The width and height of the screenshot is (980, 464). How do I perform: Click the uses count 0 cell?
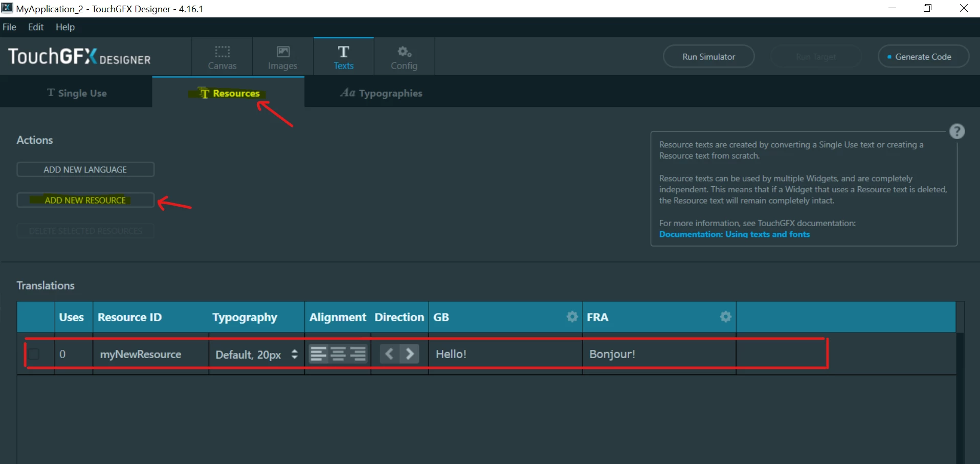(74, 354)
